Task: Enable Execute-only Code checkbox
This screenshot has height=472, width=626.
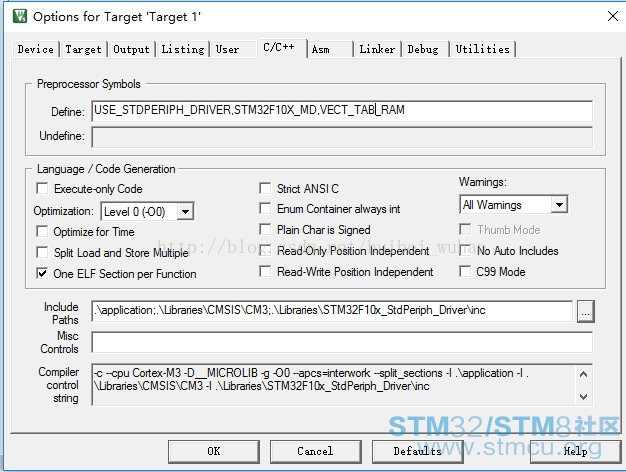Action: click(x=42, y=188)
